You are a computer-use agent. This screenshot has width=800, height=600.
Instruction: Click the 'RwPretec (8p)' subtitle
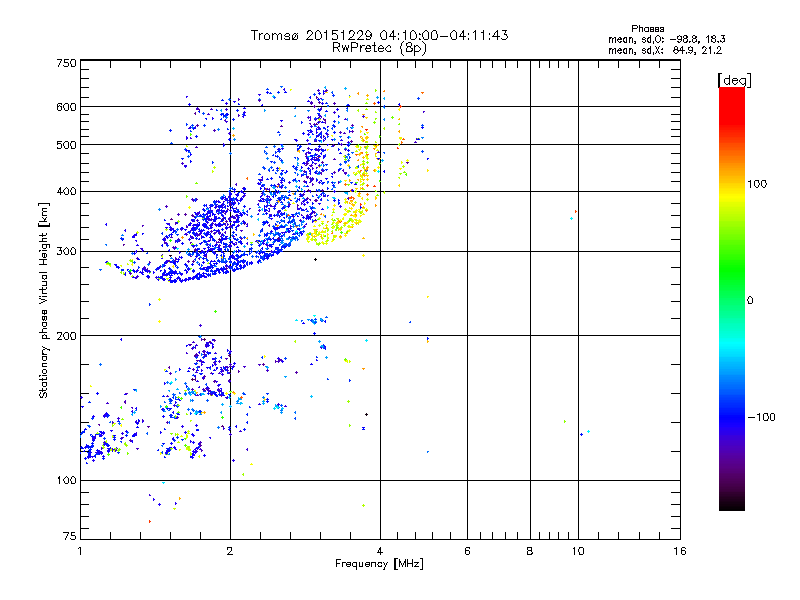coord(379,48)
